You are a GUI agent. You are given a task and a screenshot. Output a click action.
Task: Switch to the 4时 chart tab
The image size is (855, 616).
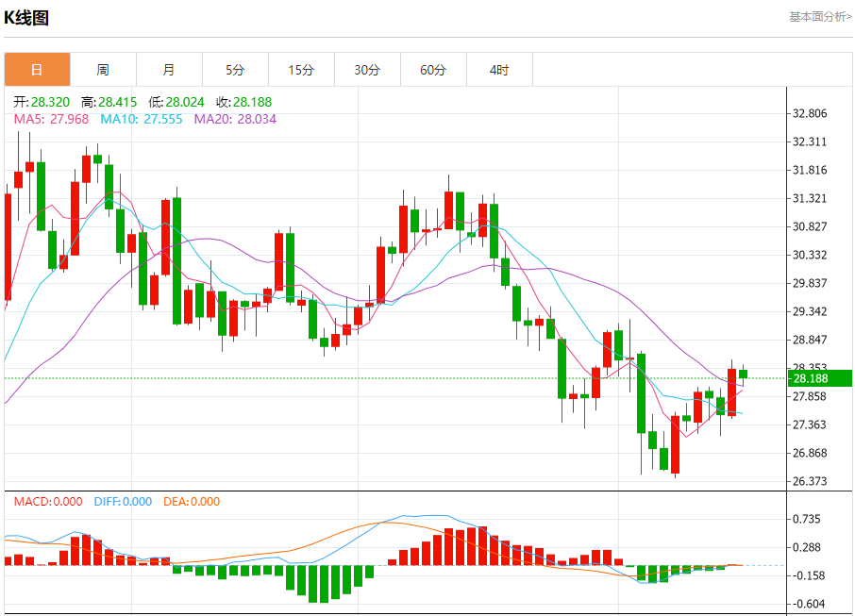pyautogui.click(x=499, y=70)
